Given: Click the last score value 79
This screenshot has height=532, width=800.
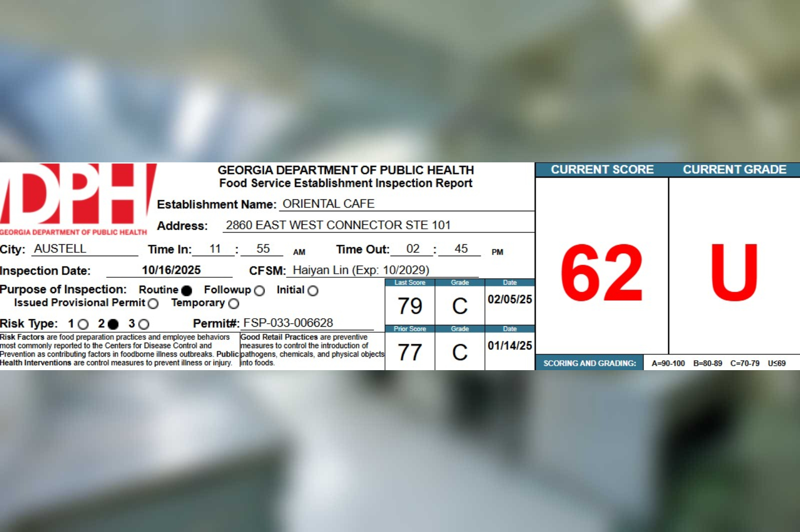Looking at the screenshot, I should click(410, 306).
